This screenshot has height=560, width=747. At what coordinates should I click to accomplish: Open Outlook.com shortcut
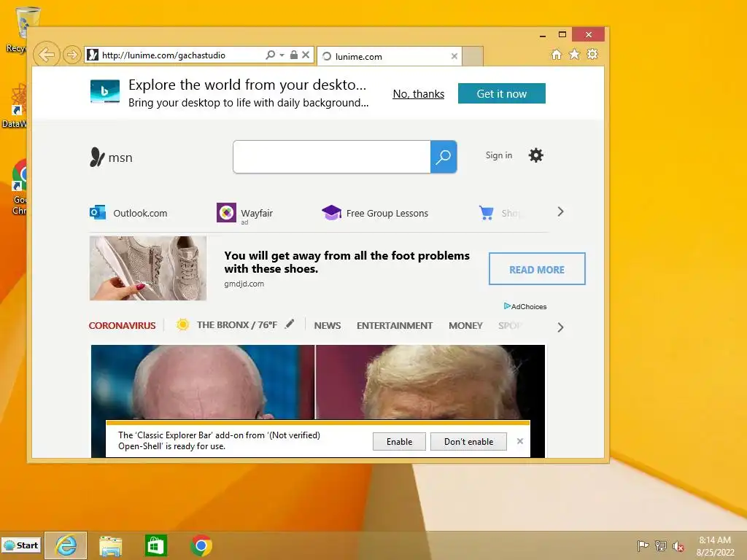tap(128, 213)
